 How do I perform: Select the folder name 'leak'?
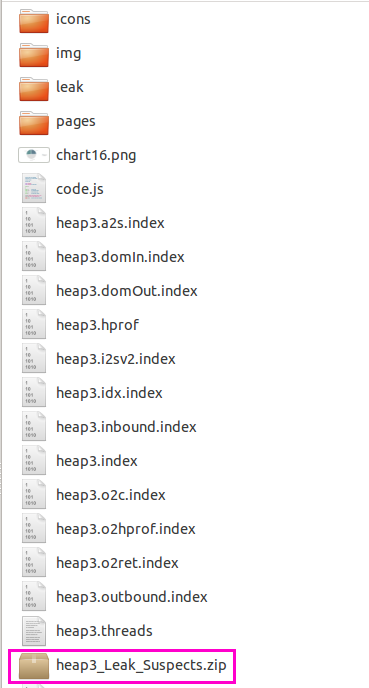70,87
